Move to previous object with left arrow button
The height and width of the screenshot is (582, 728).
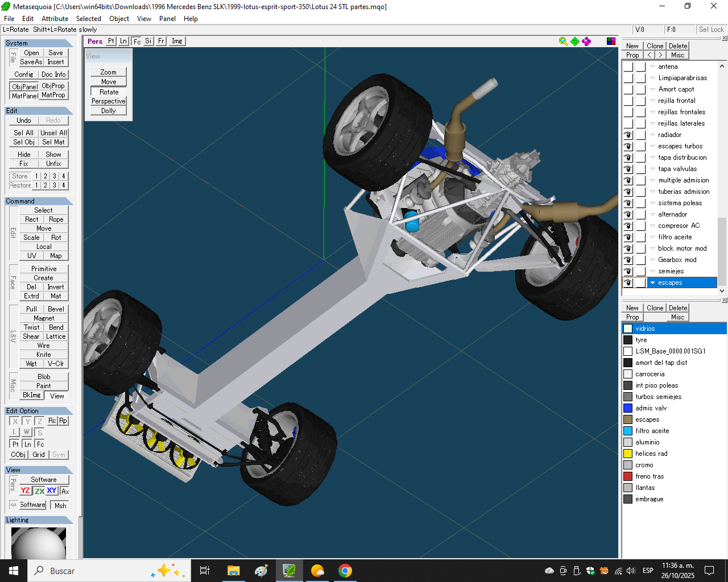click(650, 55)
